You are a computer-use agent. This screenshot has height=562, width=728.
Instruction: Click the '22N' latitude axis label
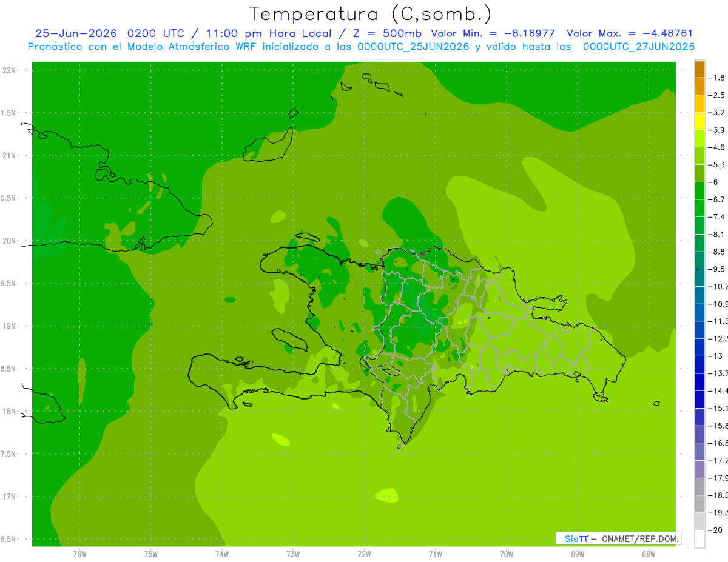coord(10,70)
